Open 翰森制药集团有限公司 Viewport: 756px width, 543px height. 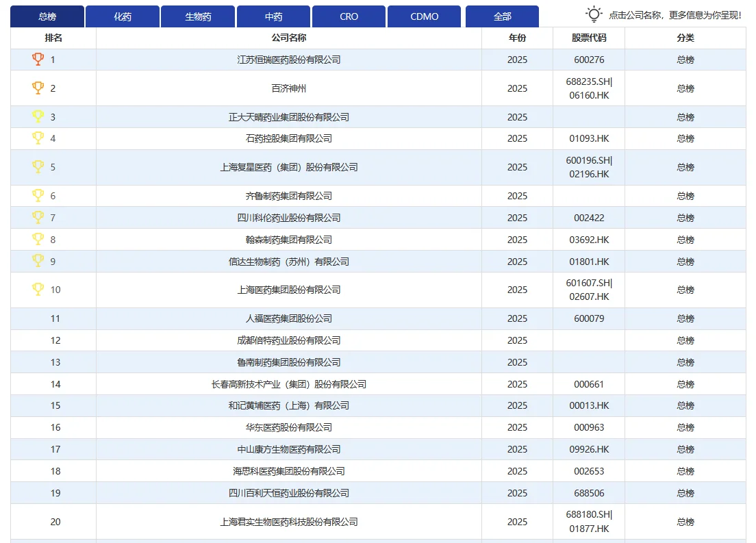click(289, 240)
